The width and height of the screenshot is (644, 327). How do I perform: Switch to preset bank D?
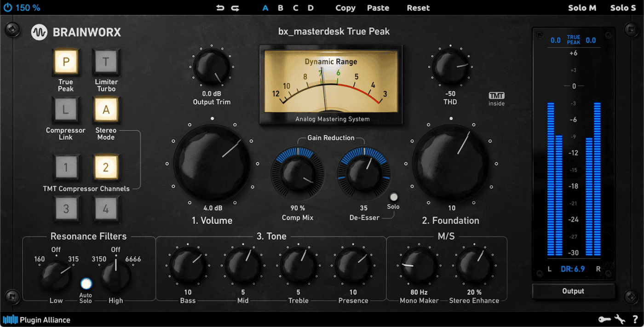pos(310,8)
